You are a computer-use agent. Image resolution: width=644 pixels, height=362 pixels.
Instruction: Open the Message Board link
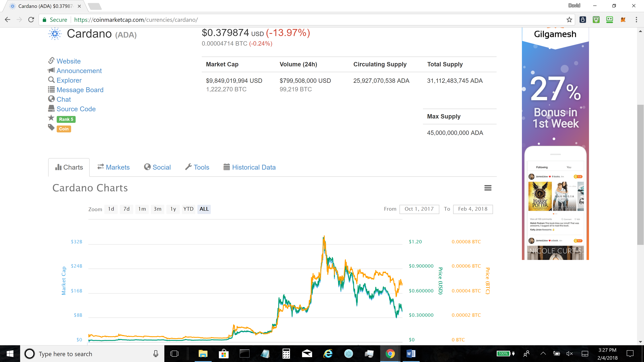80,90
